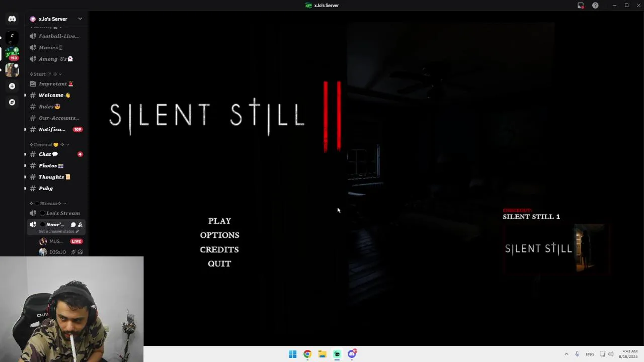Join Leo's Stream voice channel
The height and width of the screenshot is (362, 644).
[x=56, y=213]
